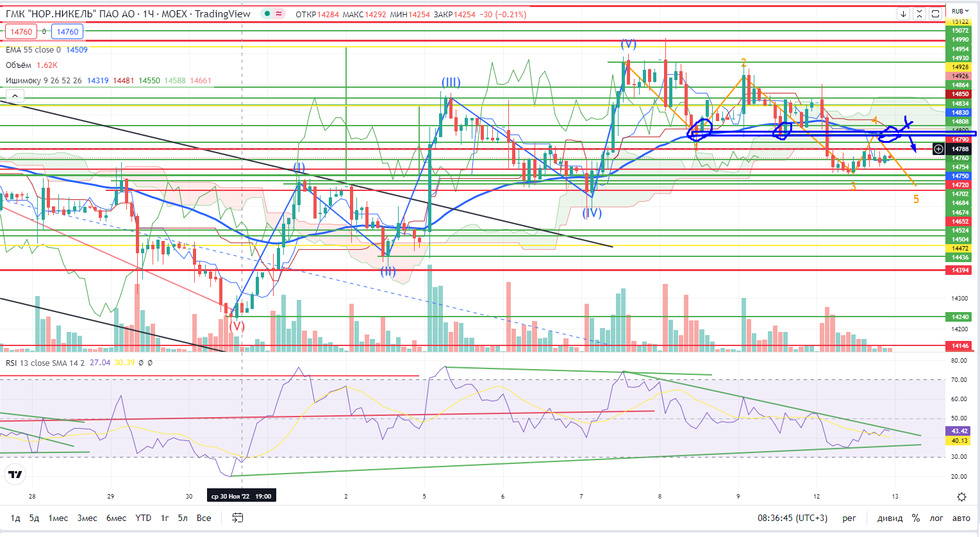This screenshot has height=537, width=980.
Task: Toggle the 'авто' auto scale option
Action: coord(961,518)
